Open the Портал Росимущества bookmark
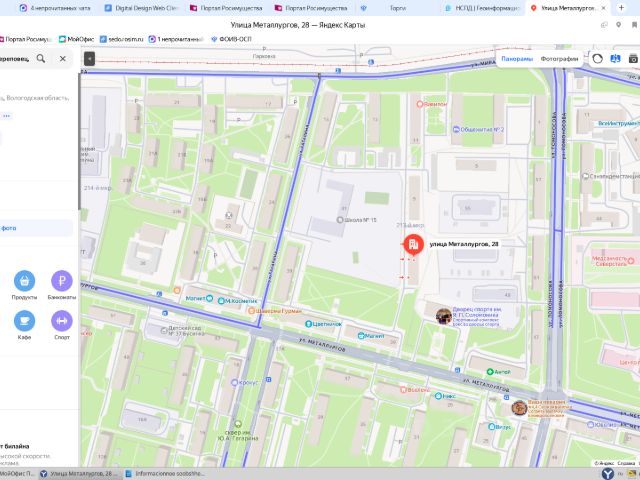The width and height of the screenshot is (640, 480). (25, 39)
